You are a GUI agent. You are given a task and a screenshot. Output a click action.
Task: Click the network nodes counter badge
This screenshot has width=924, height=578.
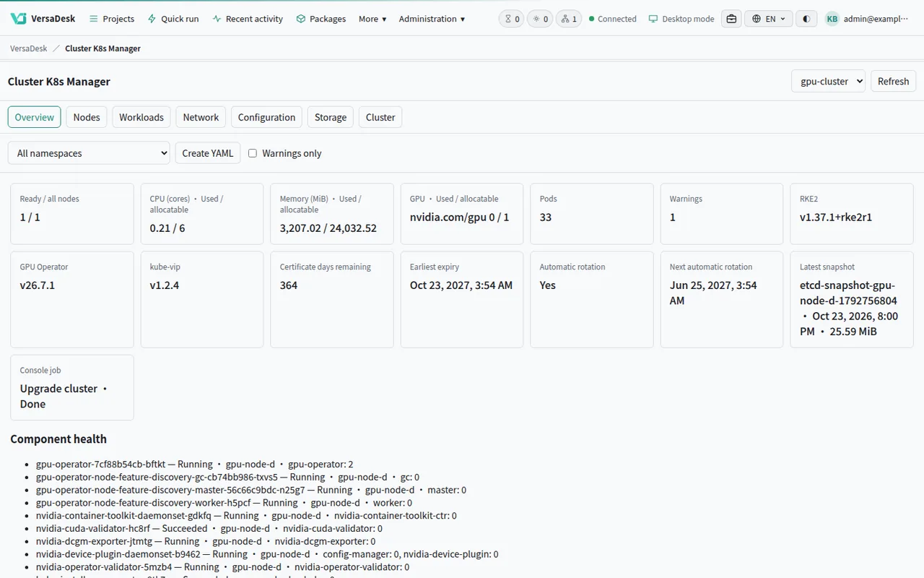click(569, 19)
